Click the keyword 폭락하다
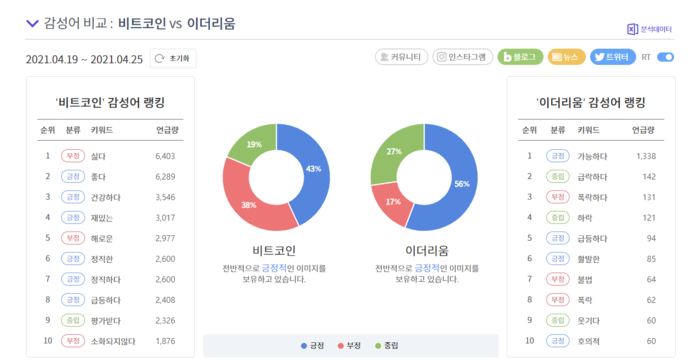 pyautogui.click(x=592, y=197)
